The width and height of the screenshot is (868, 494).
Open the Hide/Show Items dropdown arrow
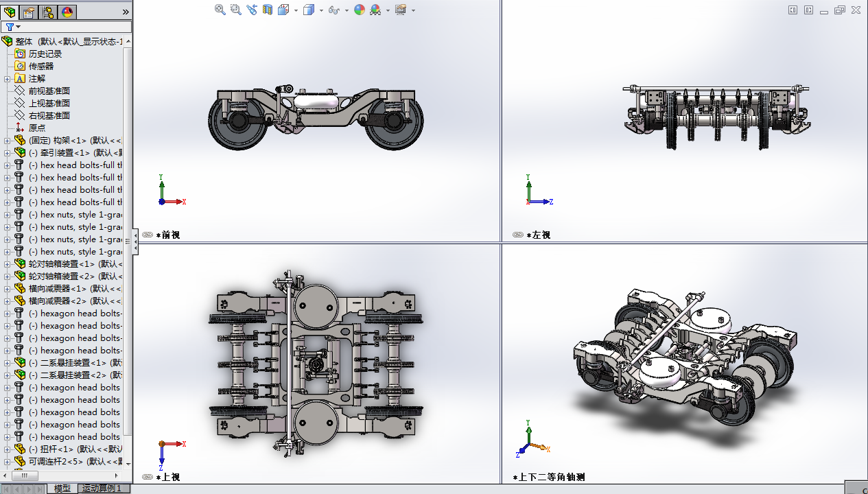point(347,10)
